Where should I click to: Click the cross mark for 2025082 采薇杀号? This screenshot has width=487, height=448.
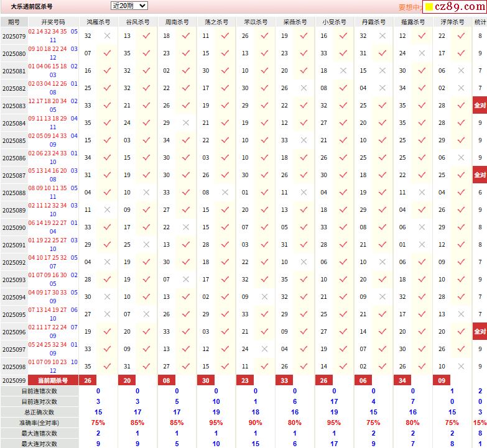[304, 88]
